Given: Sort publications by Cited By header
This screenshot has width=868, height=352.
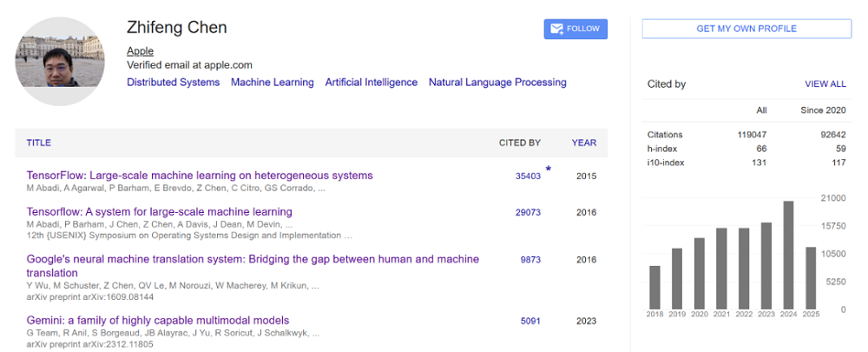Looking at the screenshot, I should (x=519, y=143).
